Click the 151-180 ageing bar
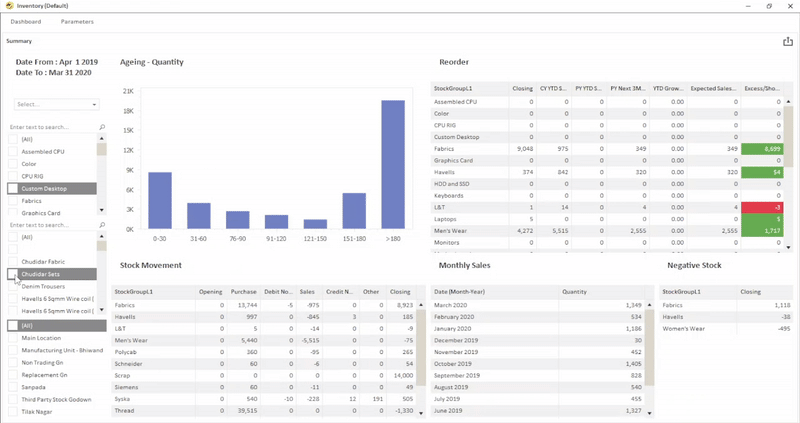This screenshot has width=800, height=423. pos(354,211)
